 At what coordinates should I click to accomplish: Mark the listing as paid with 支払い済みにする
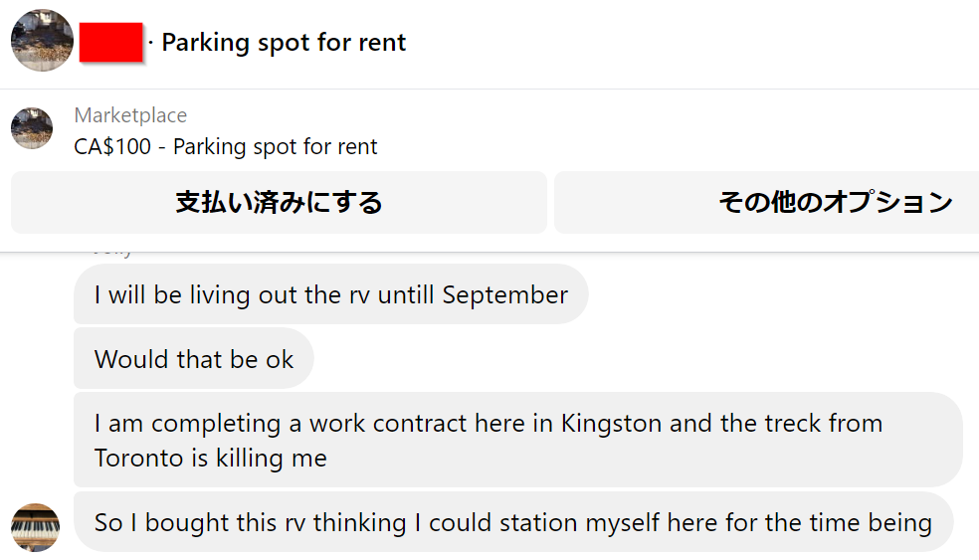point(280,202)
